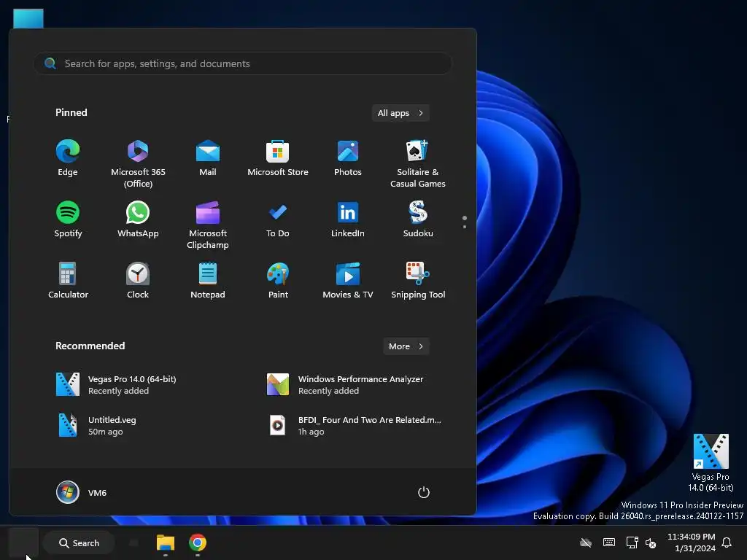Screen dimensions: 747x560
Task: Open the Mail app
Action: (x=208, y=158)
